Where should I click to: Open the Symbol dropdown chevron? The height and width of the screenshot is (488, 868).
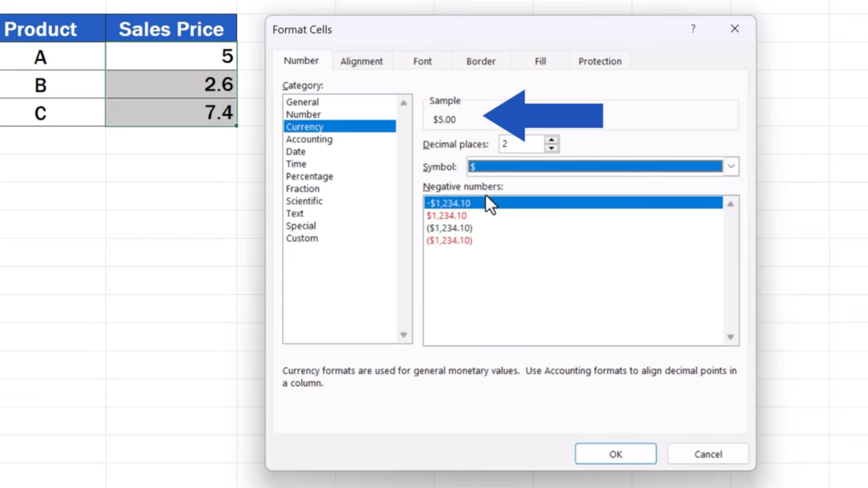pos(731,166)
